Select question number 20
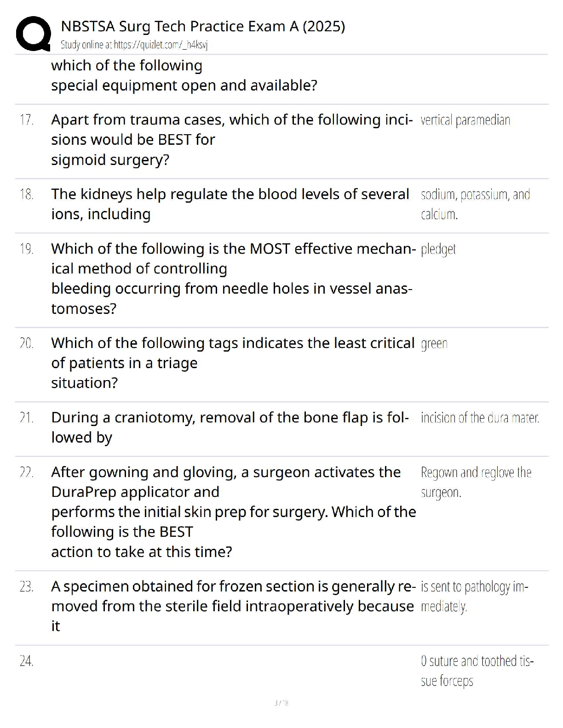Screen dimensions: 563x728 [x=27, y=343]
